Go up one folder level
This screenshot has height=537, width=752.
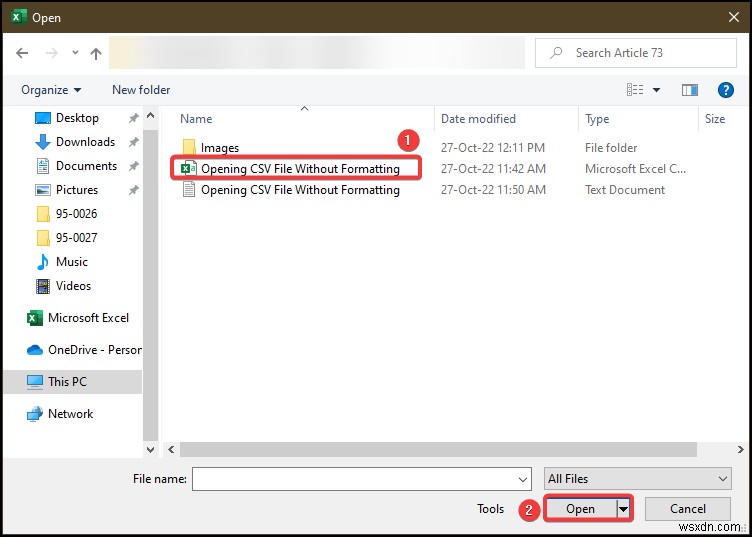[x=96, y=53]
